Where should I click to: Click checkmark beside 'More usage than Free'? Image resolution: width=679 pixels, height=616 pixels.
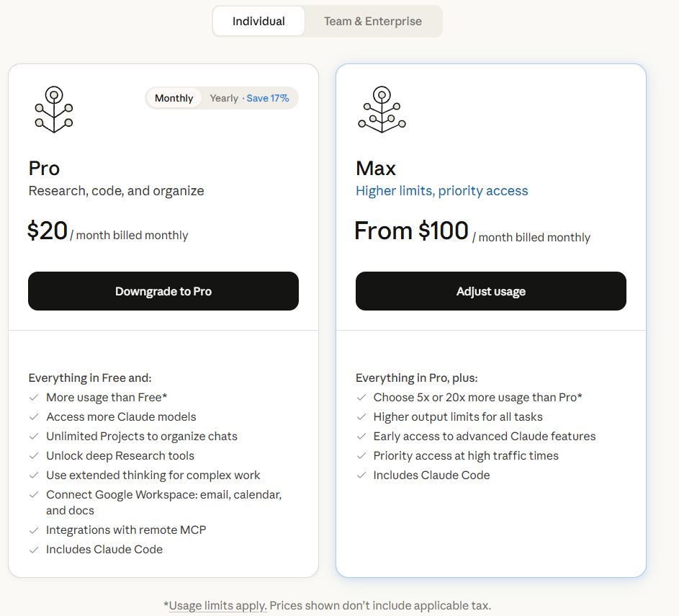34,398
